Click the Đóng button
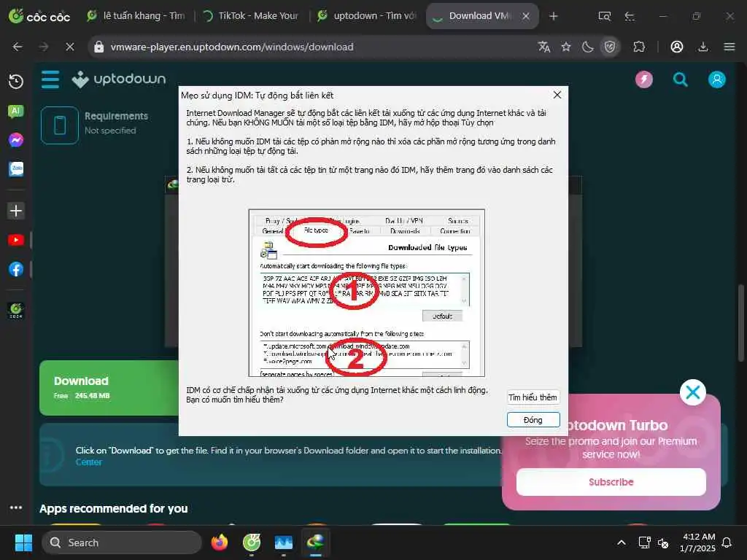The width and height of the screenshot is (747, 560). (x=533, y=420)
